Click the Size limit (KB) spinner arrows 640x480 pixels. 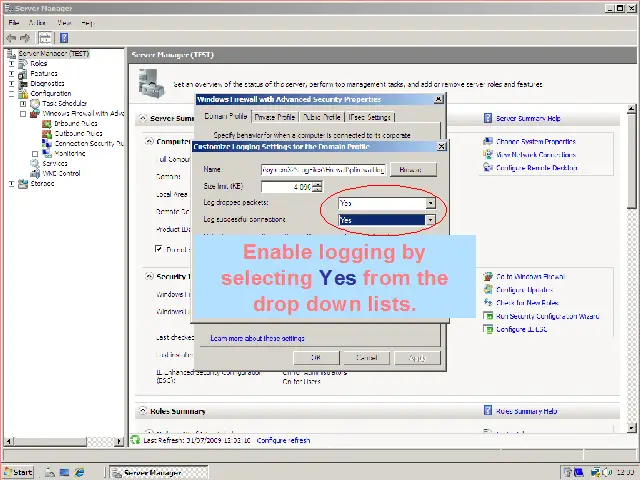point(317,187)
